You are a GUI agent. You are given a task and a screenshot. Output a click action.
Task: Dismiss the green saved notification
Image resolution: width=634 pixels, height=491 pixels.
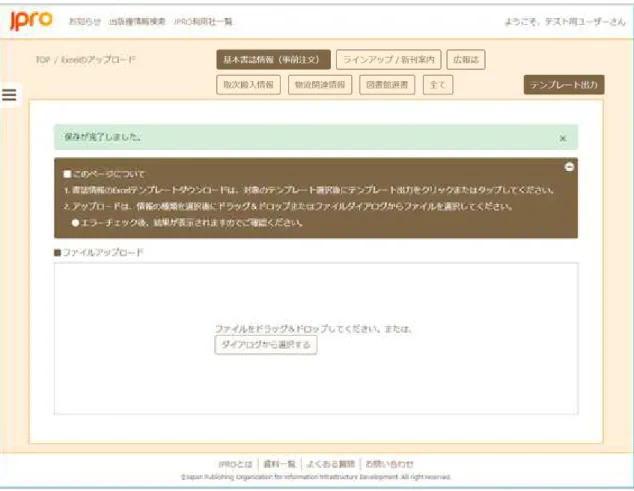click(562, 138)
